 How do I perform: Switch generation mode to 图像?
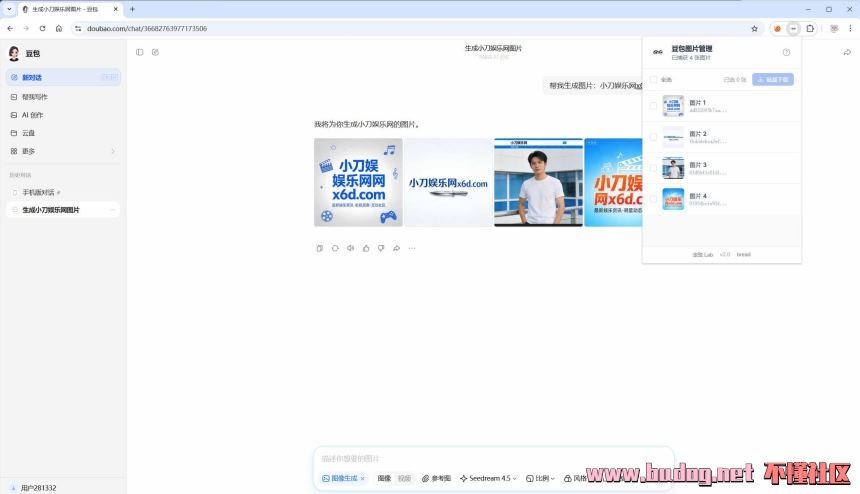pos(384,479)
